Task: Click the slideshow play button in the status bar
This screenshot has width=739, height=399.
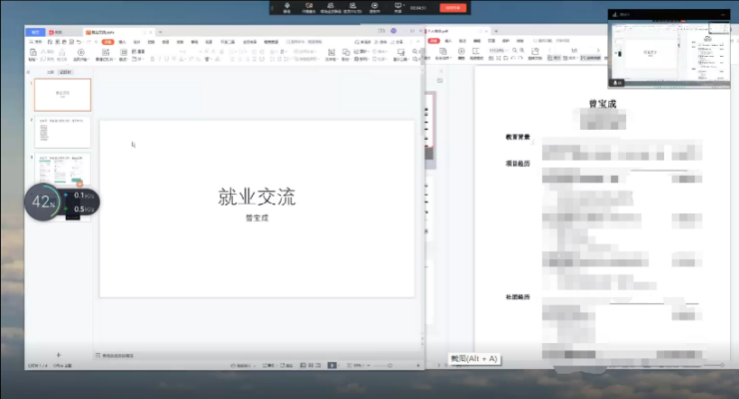Action: click(332, 365)
